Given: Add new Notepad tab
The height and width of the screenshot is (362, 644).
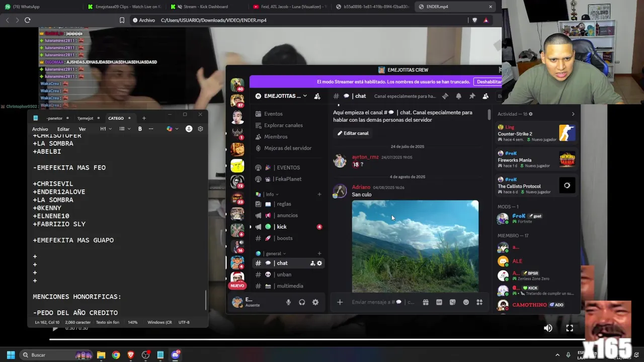Looking at the screenshot, I should (x=144, y=118).
